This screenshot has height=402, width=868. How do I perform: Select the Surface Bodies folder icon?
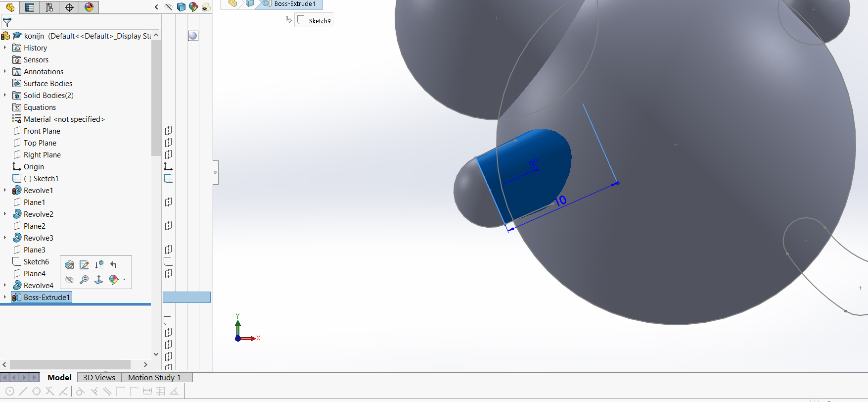pos(17,84)
